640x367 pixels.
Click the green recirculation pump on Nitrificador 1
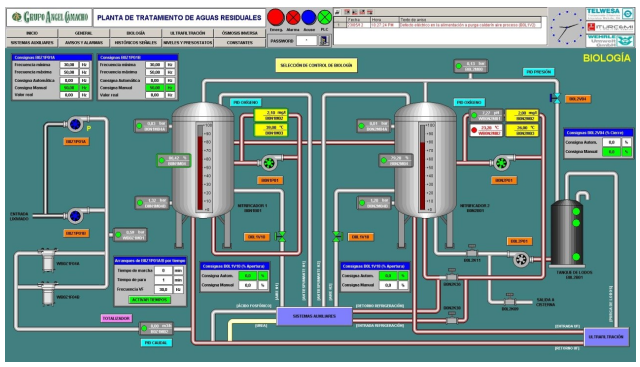click(x=269, y=163)
